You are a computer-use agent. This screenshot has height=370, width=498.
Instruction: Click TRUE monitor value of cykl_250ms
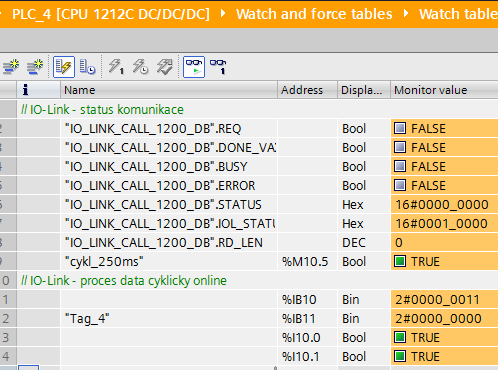coord(444,261)
